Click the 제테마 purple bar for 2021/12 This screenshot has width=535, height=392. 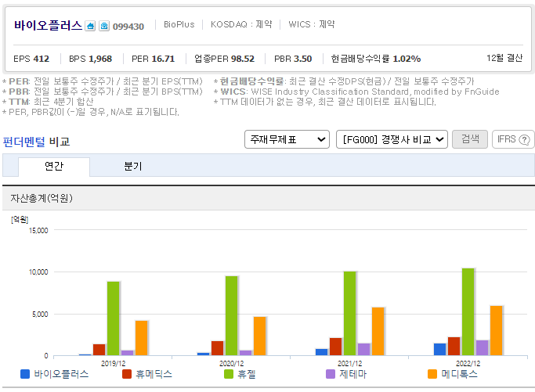click(363, 350)
